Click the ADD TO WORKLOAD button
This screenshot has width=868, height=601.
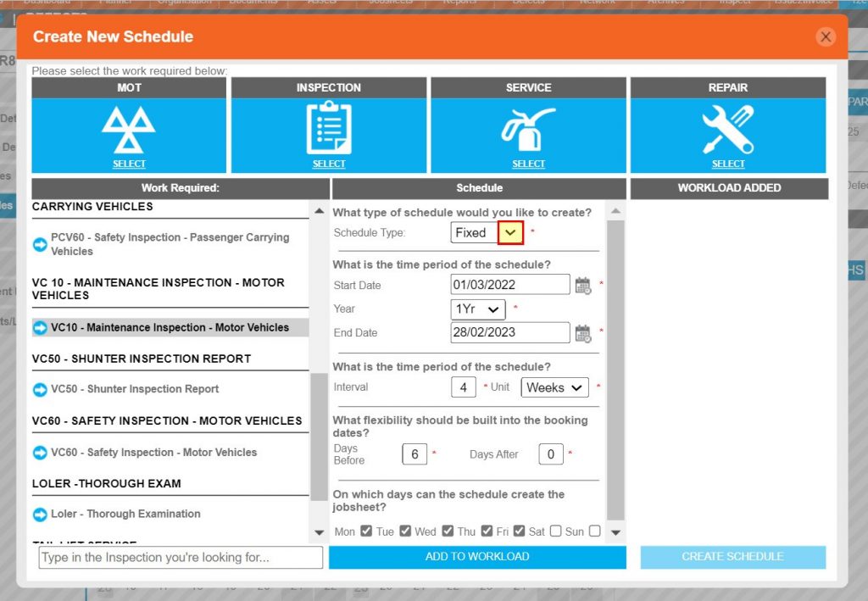(x=478, y=557)
